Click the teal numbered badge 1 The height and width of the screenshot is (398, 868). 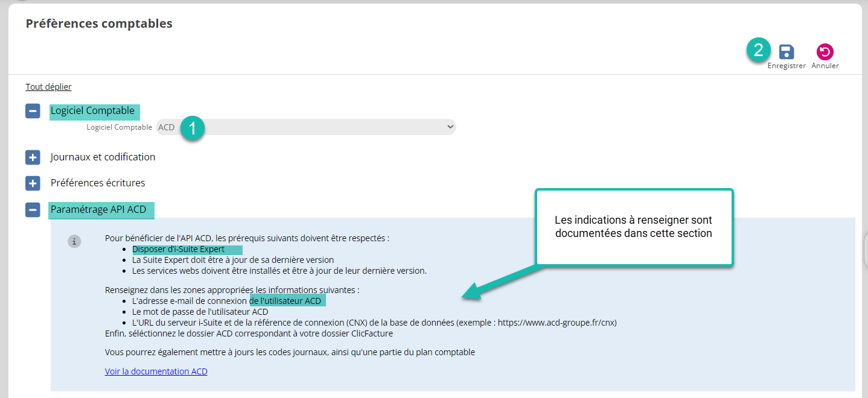(192, 128)
